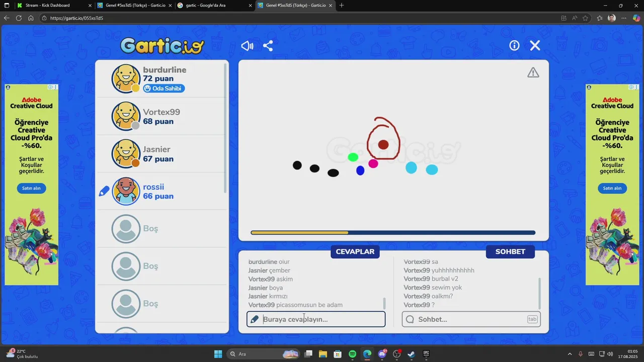Go to the browser home page
This screenshot has width=644, height=362.
(31, 18)
